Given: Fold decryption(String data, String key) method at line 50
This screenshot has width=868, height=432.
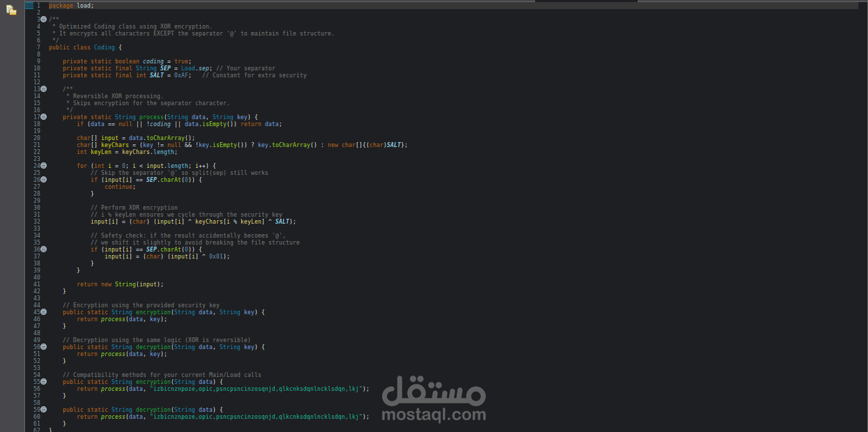Looking at the screenshot, I should [x=43, y=347].
